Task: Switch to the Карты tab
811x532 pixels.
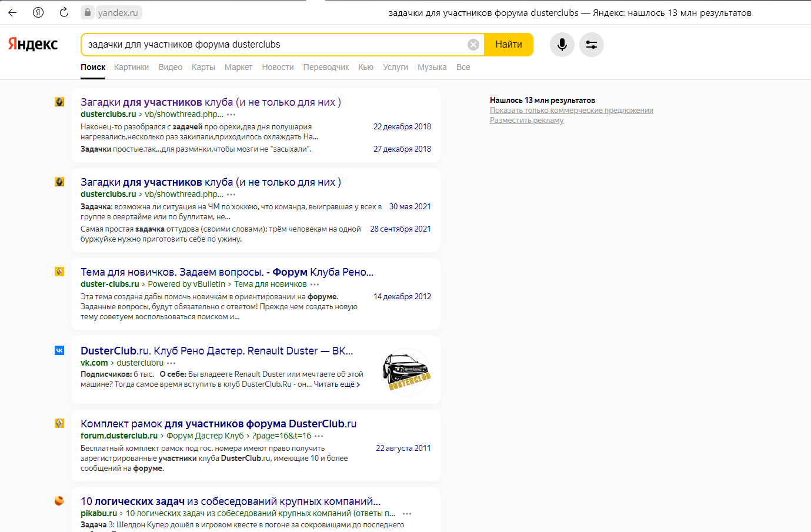Action: (x=203, y=67)
